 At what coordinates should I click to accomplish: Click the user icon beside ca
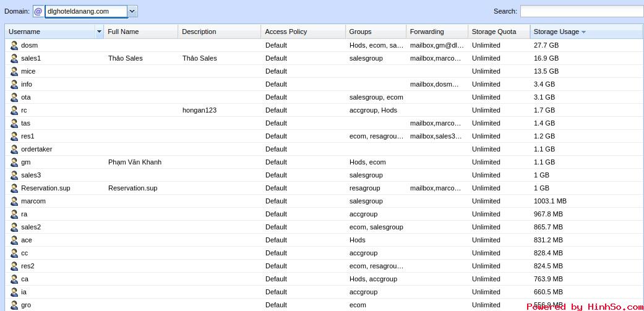click(14, 279)
